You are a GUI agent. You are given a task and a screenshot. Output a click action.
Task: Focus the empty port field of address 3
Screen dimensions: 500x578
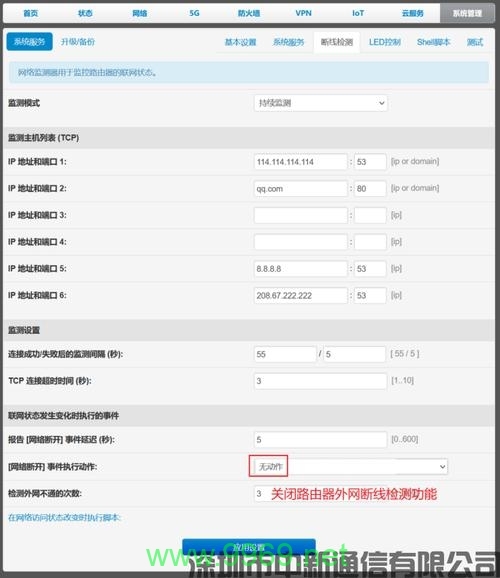click(x=370, y=215)
